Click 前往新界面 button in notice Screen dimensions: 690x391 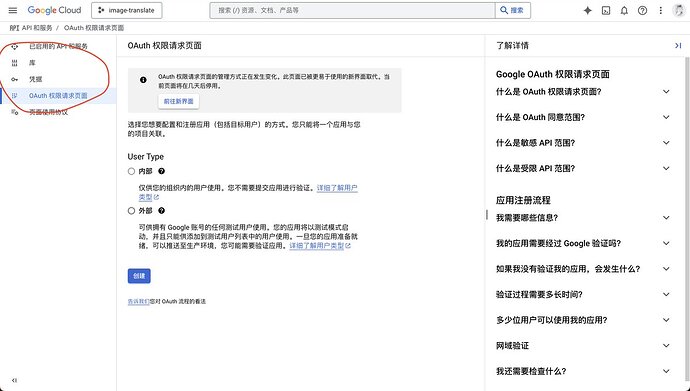pyautogui.click(x=178, y=101)
